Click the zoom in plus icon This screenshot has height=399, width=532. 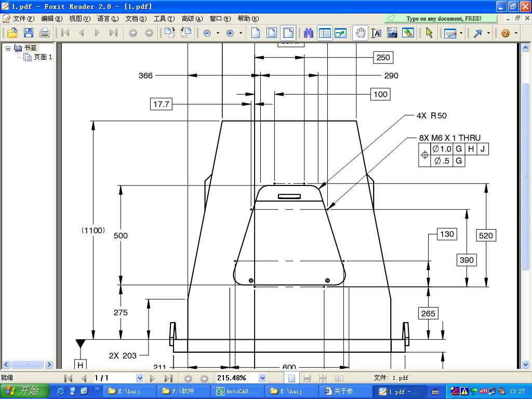pos(230,33)
